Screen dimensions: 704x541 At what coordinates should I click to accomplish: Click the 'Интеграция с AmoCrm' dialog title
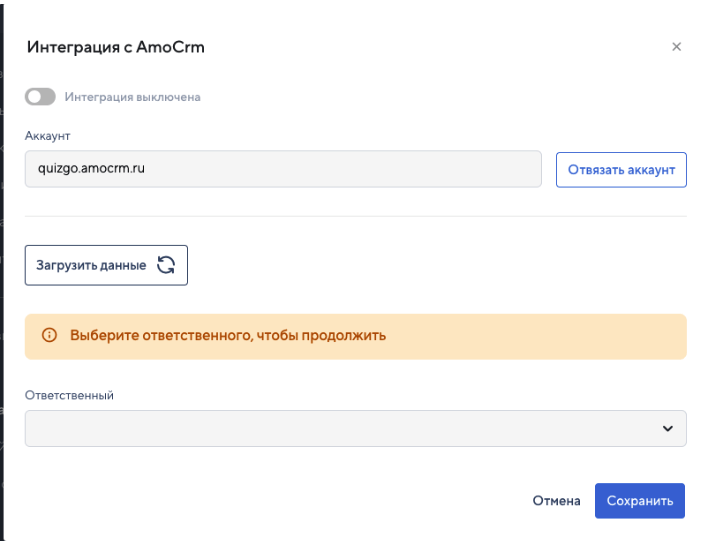pyautogui.click(x=116, y=47)
